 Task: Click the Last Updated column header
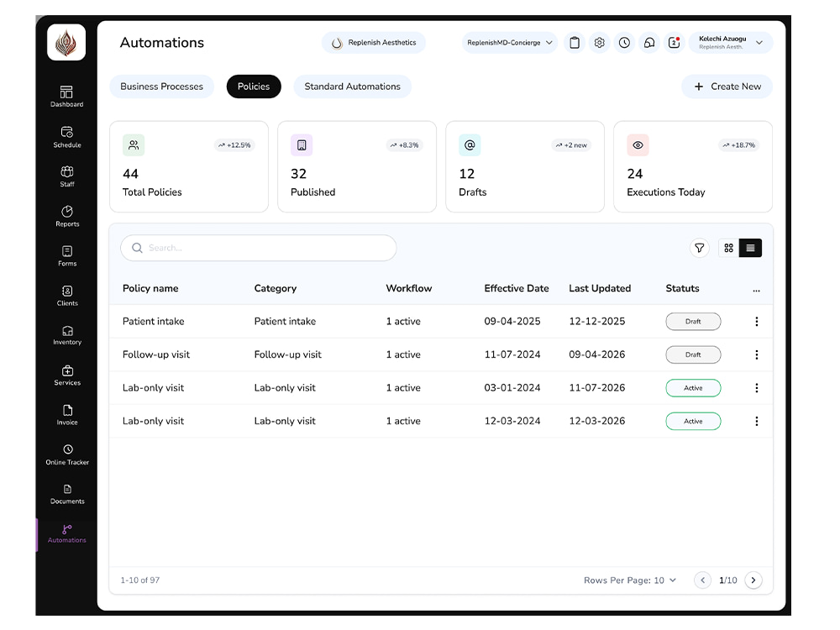click(600, 288)
